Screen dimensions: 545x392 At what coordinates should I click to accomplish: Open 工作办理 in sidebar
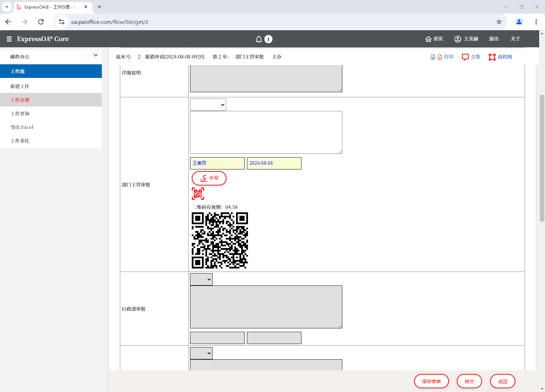pyautogui.click(x=51, y=100)
